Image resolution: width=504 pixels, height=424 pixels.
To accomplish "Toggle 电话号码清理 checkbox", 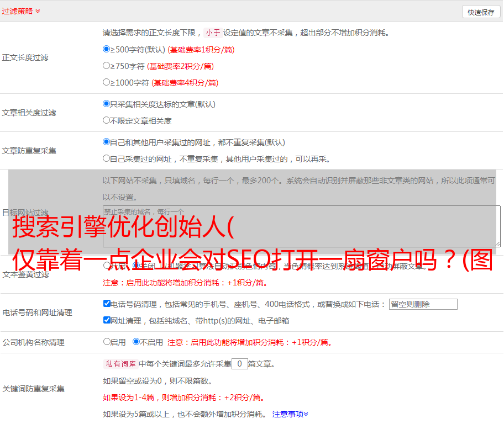I will point(107,304).
